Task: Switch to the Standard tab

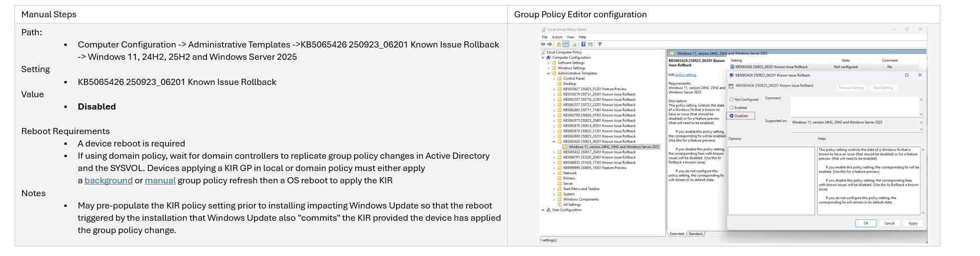Action: pyautogui.click(x=695, y=234)
